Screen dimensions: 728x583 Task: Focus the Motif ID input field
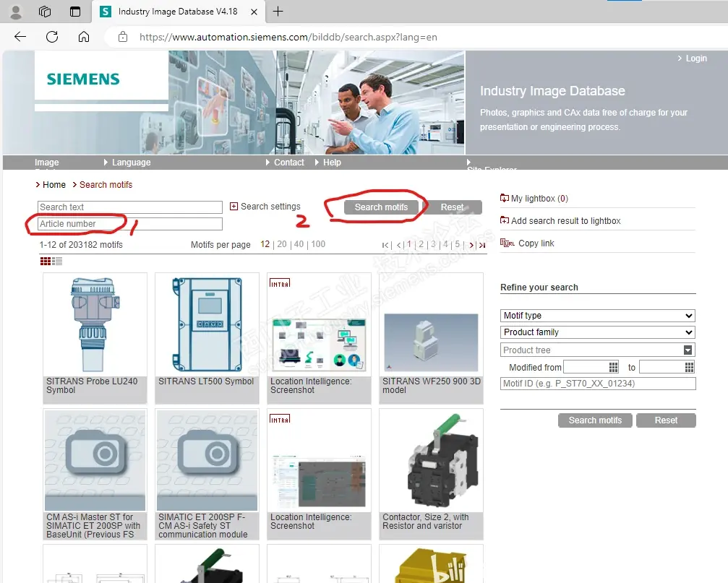pos(598,384)
